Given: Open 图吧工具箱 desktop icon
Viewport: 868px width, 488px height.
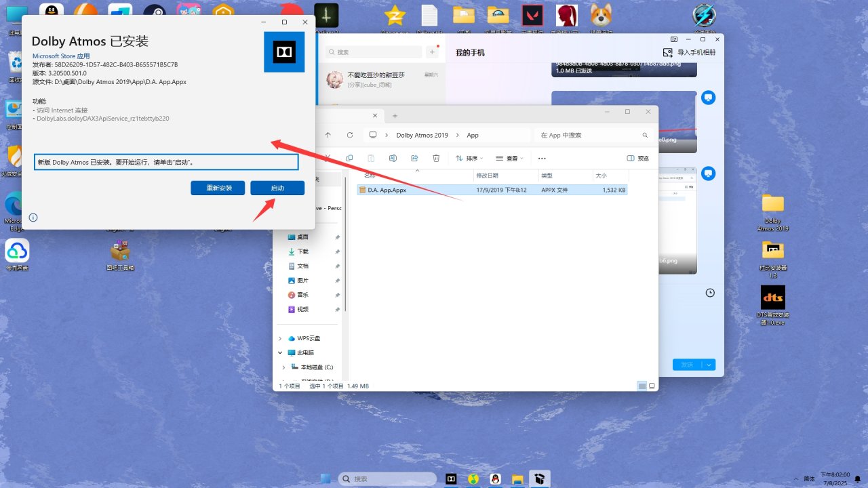Looking at the screenshot, I should pos(121,256).
